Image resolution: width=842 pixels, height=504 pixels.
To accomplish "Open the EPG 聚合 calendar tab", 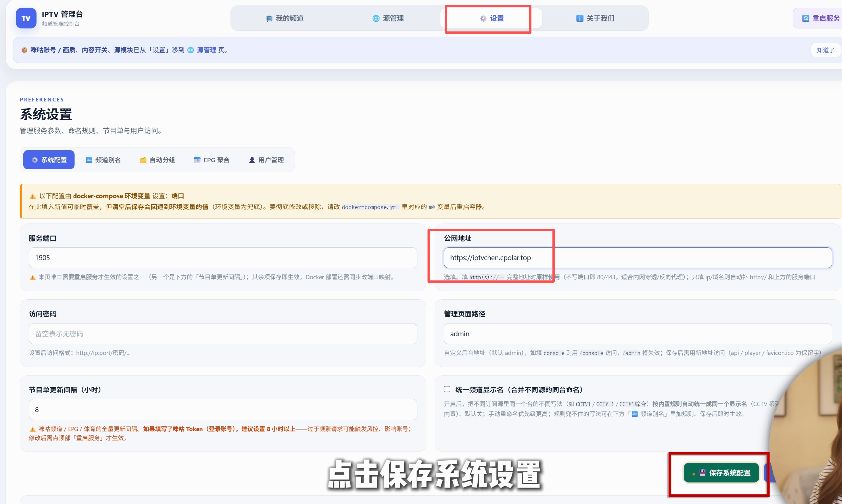I will tap(212, 160).
